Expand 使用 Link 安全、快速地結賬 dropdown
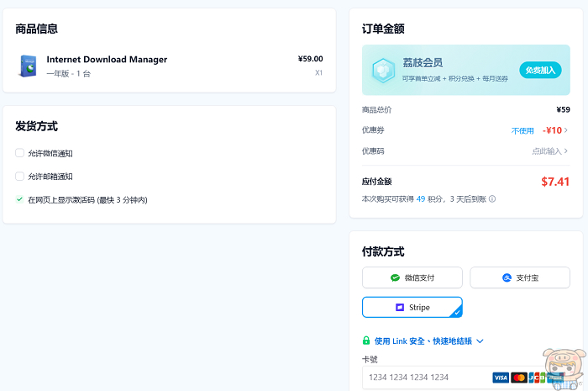 click(480, 341)
